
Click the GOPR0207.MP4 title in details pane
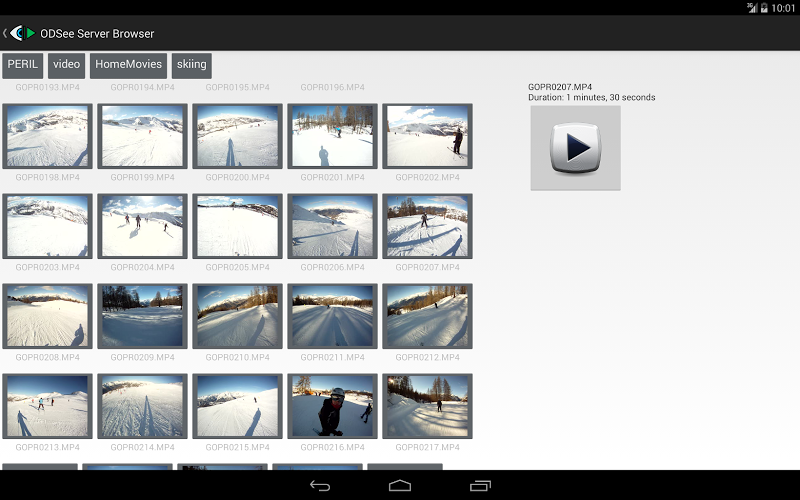[560, 87]
